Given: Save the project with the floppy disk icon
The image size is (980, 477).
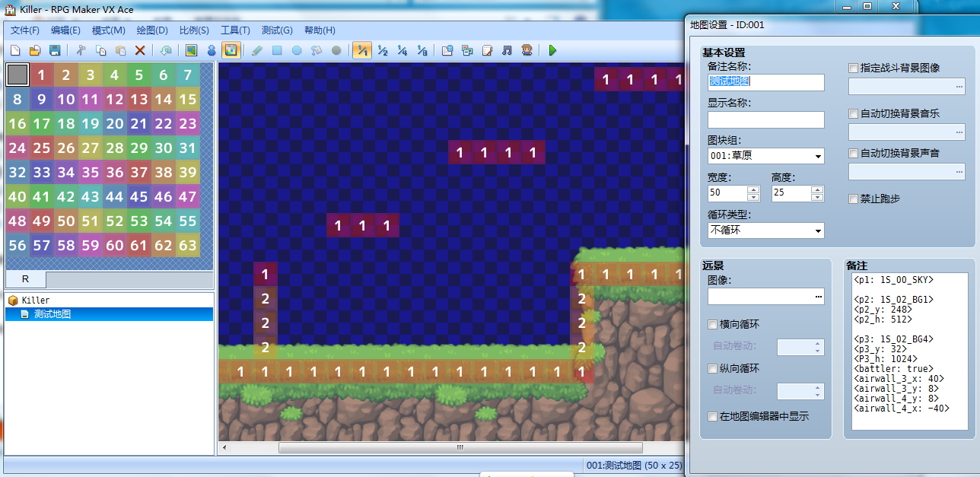Looking at the screenshot, I should [x=55, y=50].
